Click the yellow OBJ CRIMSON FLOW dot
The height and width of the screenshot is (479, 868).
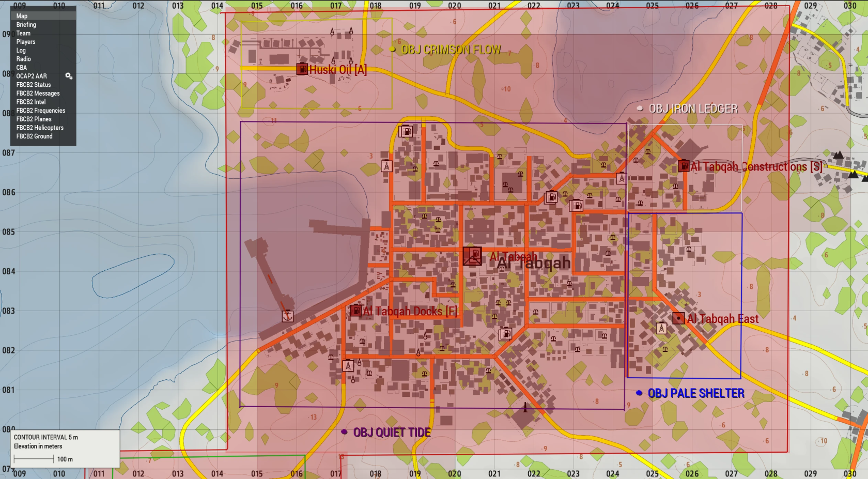[x=393, y=50]
